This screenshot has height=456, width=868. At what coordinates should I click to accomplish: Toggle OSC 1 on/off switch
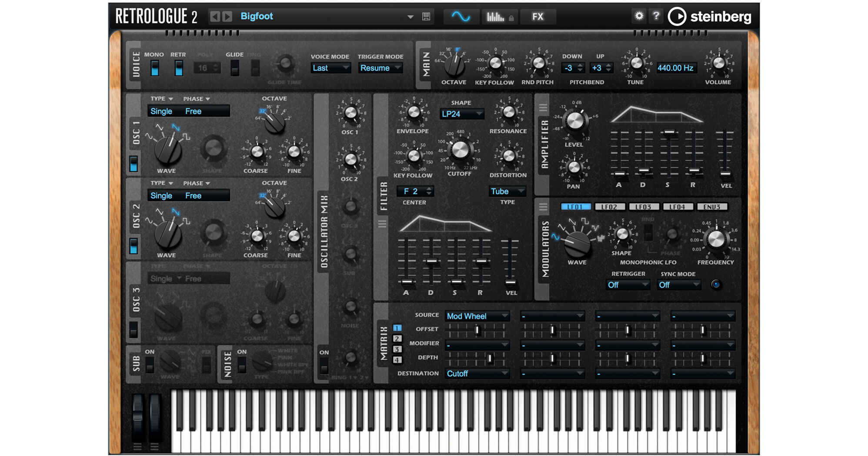(134, 164)
